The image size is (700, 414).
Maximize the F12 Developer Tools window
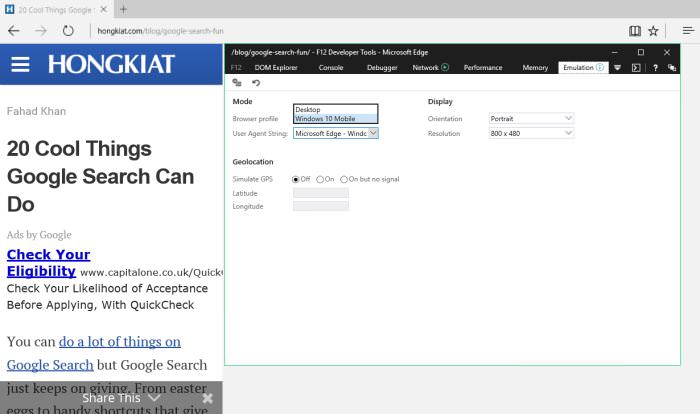[x=641, y=52]
